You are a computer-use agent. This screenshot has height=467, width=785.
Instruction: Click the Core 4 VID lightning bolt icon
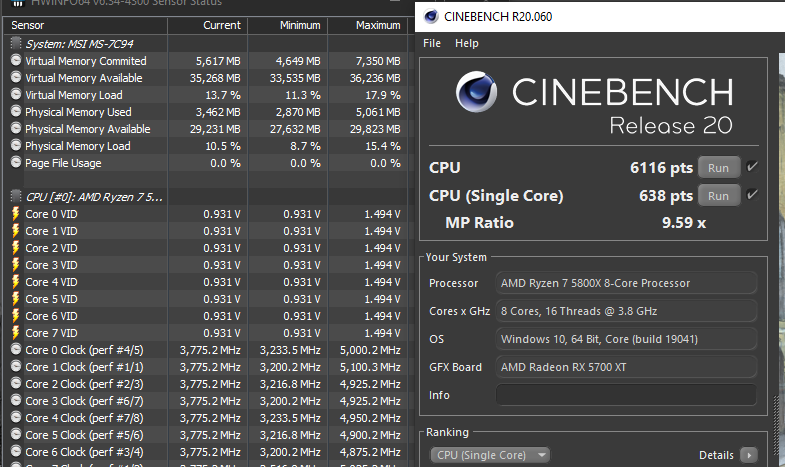tap(16, 282)
